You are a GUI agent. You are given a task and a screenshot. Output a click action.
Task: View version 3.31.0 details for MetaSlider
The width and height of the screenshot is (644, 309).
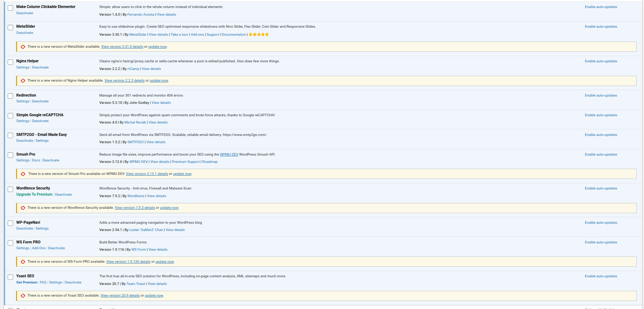coord(122,47)
